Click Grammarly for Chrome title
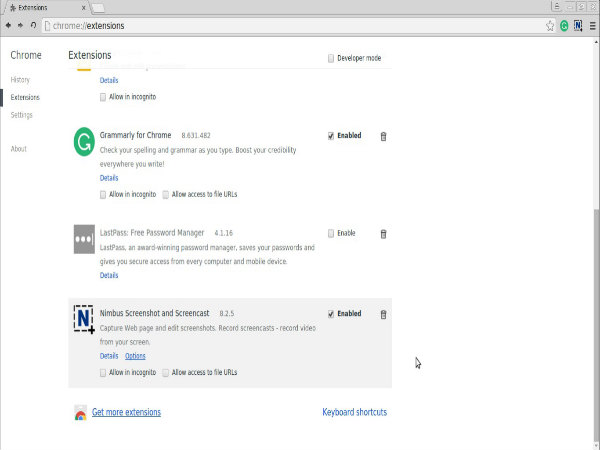This screenshot has height=450, width=600. [x=135, y=135]
